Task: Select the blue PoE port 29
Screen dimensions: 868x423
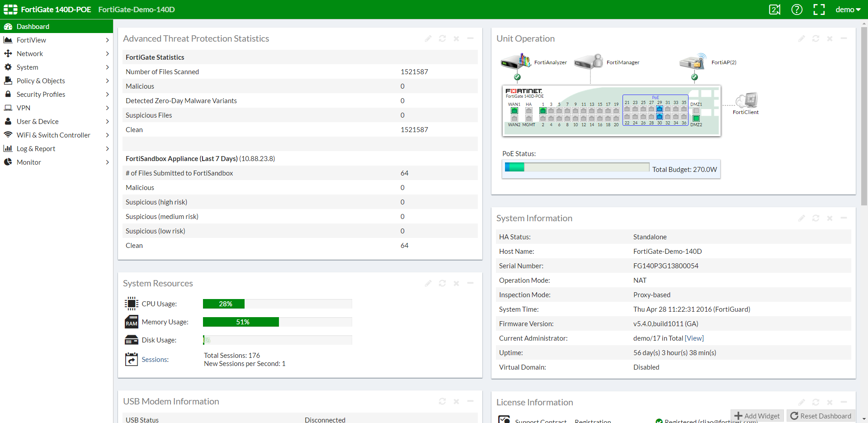Action: point(660,109)
